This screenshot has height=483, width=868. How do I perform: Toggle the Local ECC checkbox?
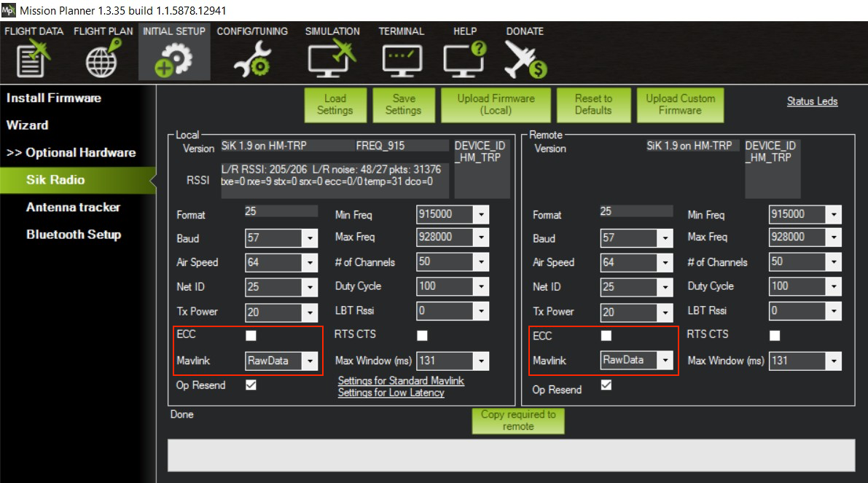pyautogui.click(x=251, y=335)
